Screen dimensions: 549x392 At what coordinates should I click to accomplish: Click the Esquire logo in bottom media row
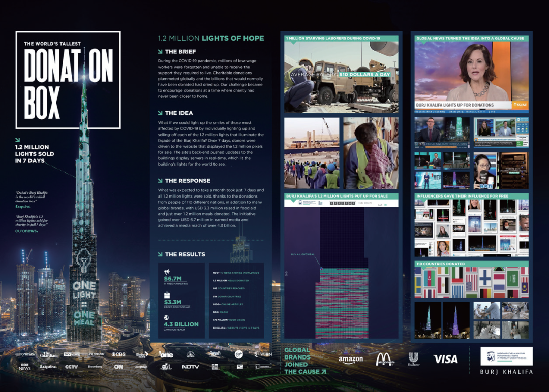[48, 367]
